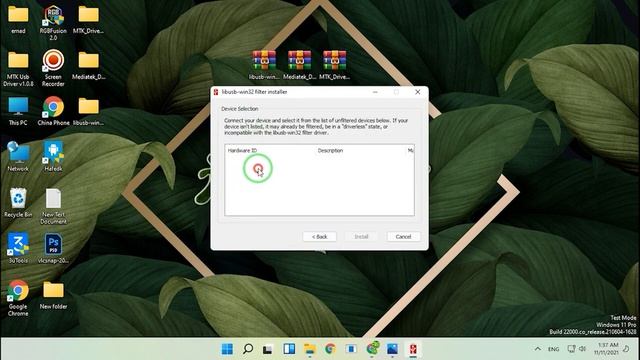This screenshot has height=360, width=640.
Task: Launch the Hafedk shortcut
Action: (x=53, y=156)
